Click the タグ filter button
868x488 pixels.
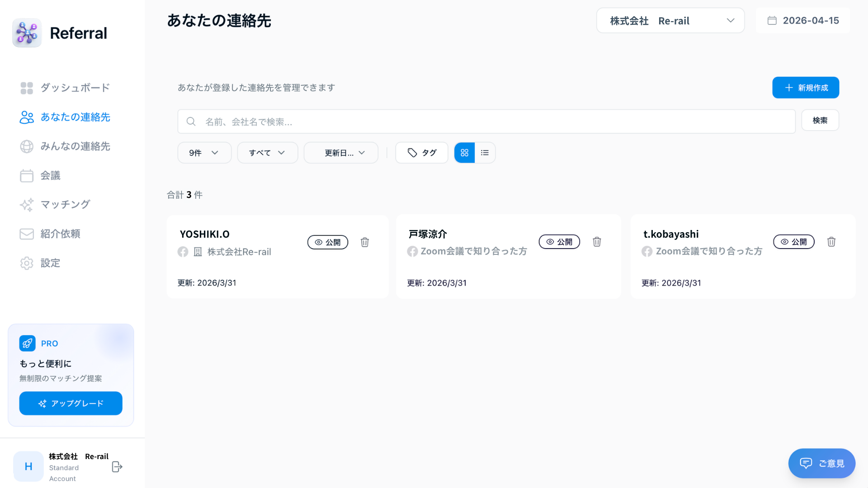pos(422,153)
